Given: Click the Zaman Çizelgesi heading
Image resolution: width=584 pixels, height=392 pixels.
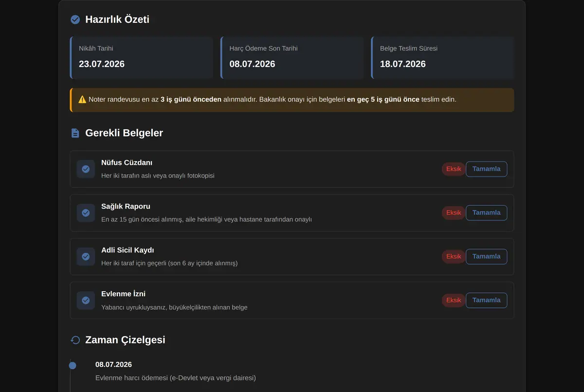Looking at the screenshot, I should pyautogui.click(x=125, y=340).
